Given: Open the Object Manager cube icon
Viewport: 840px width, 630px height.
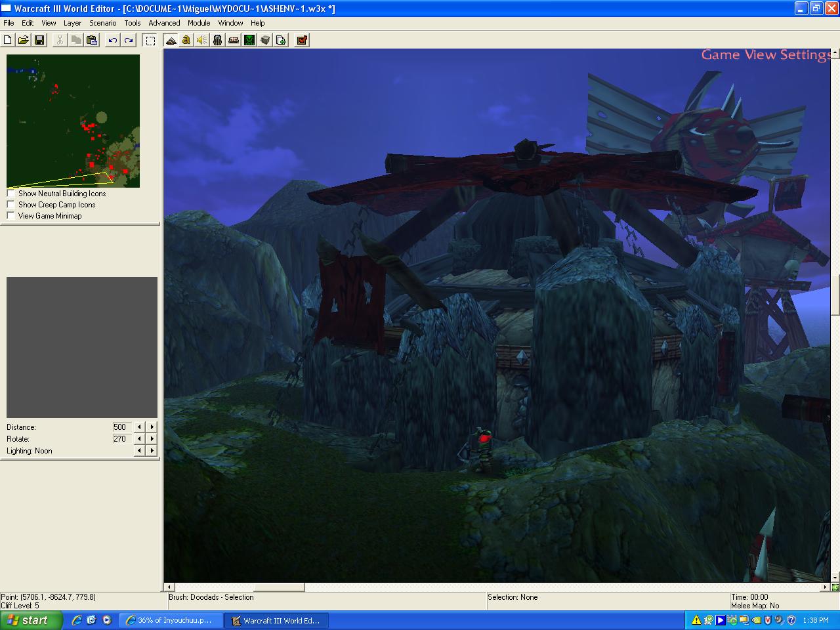Looking at the screenshot, I should (265, 40).
